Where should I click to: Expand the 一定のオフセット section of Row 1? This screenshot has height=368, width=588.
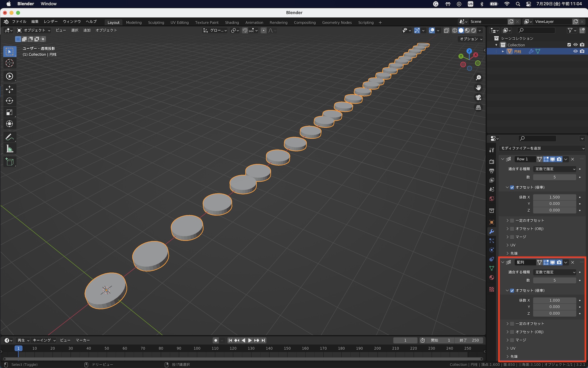tap(507, 221)
